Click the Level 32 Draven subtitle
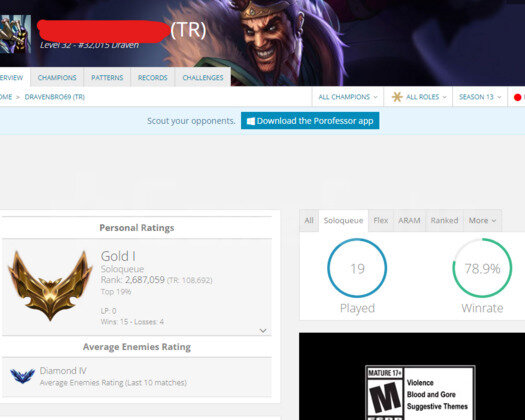 89,45
